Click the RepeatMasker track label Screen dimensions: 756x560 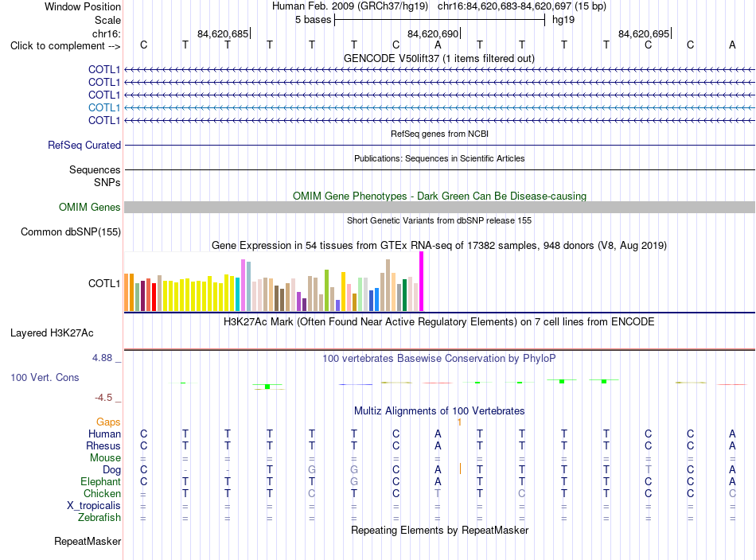tap(88, 541)
